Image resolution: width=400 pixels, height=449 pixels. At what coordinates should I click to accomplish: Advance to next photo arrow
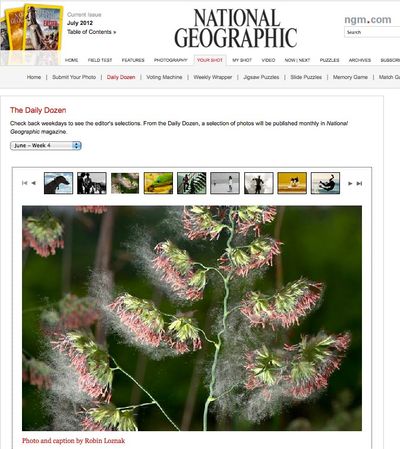(x=350, y=183)
